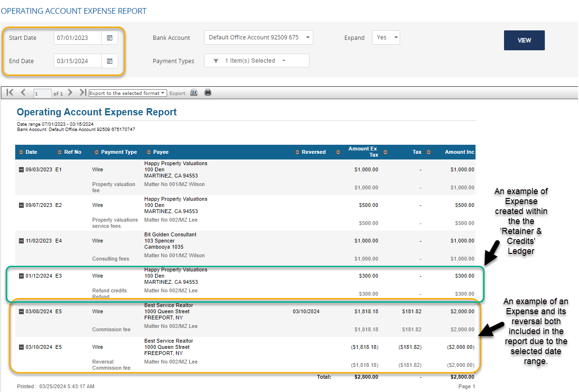Screen dimensions: 579x392
Task: Click inside the page number input field
Action: tap(42, 93)
